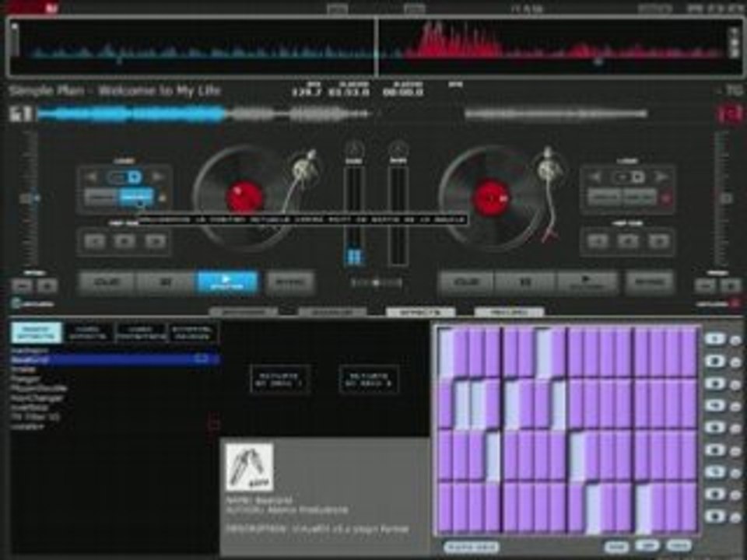747x560 pixels.
Task: Set loop out point on left deck
Action: 137,197
